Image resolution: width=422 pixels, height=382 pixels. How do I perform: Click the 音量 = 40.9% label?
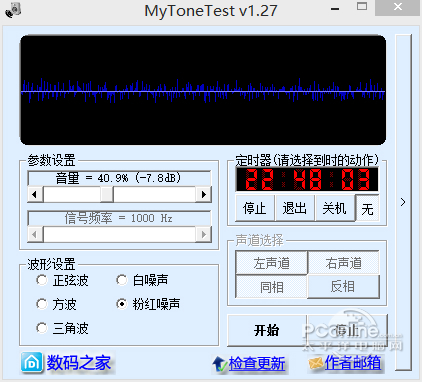pyautogui.click(x=119, y=178)
